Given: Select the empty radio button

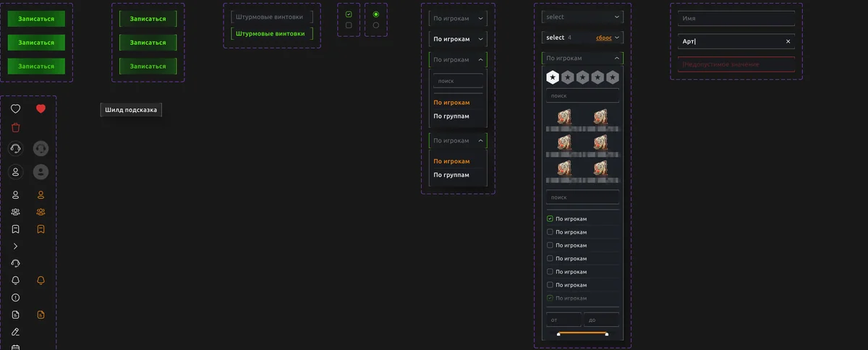Looking at the screenshot, I should pyautogui.click(x=375, y=25).
